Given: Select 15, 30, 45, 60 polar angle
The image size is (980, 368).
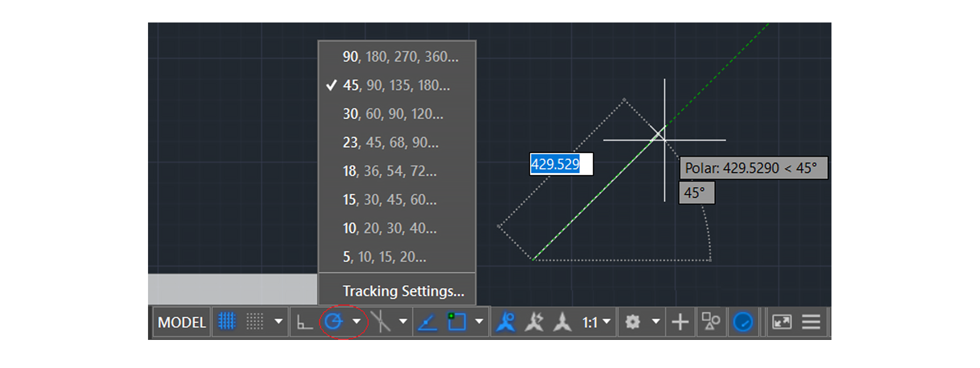Looking at the screenshot, I should click(397, 199).
